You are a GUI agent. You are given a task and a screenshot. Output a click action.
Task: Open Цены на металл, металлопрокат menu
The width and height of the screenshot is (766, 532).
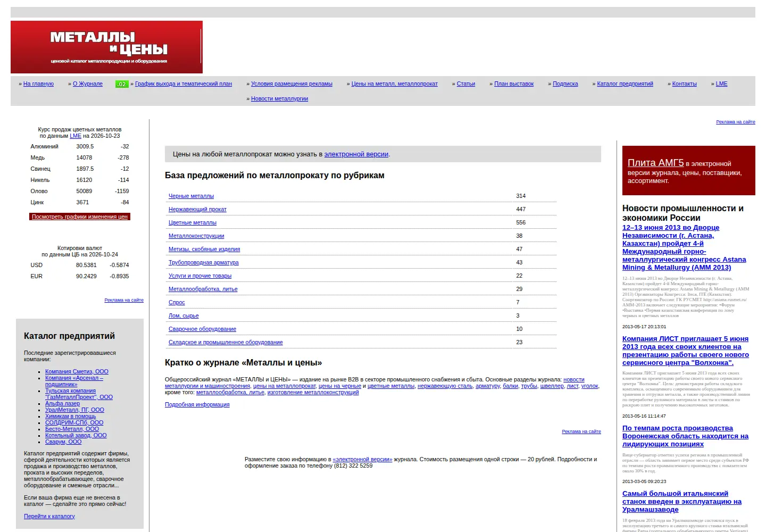coord(395,84)
